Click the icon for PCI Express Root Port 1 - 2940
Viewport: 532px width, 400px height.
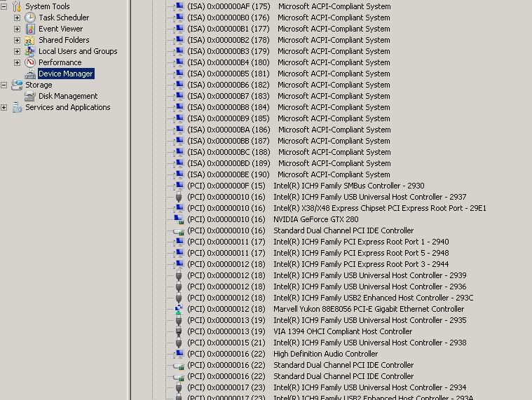(179, 242)
